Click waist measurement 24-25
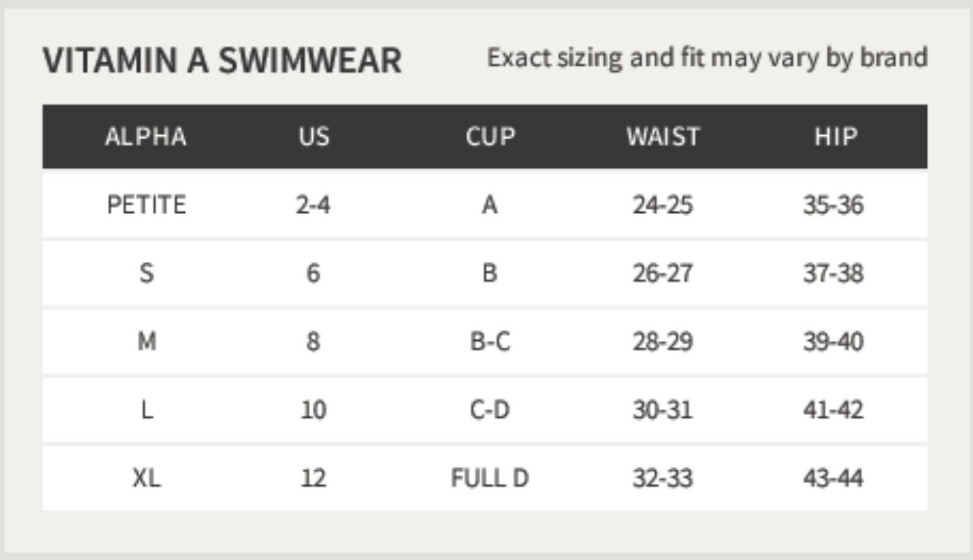The image size is (973, 560). point(663,205)
